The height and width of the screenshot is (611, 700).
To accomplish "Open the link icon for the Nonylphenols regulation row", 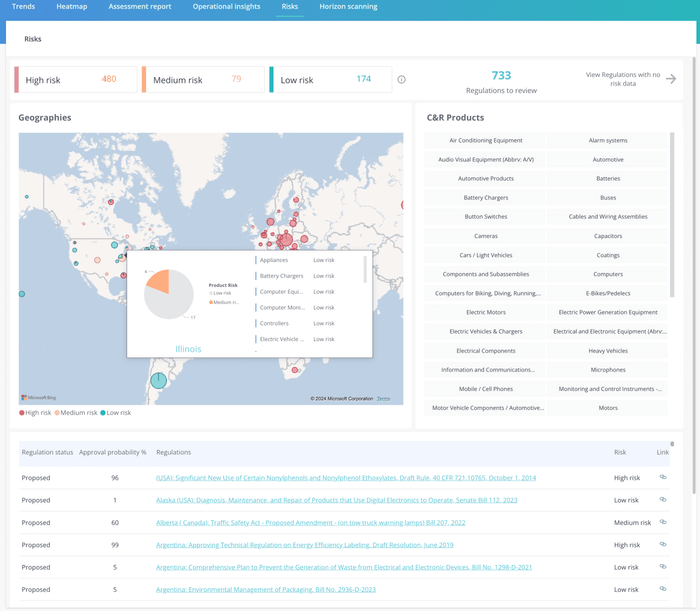I will (663, 477).
